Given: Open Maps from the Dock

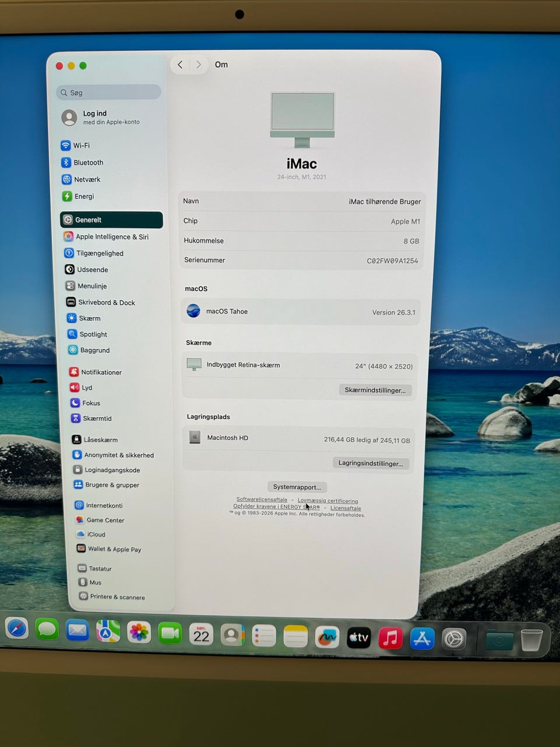Looking at the screenshot, I should [x=108, y=631].
